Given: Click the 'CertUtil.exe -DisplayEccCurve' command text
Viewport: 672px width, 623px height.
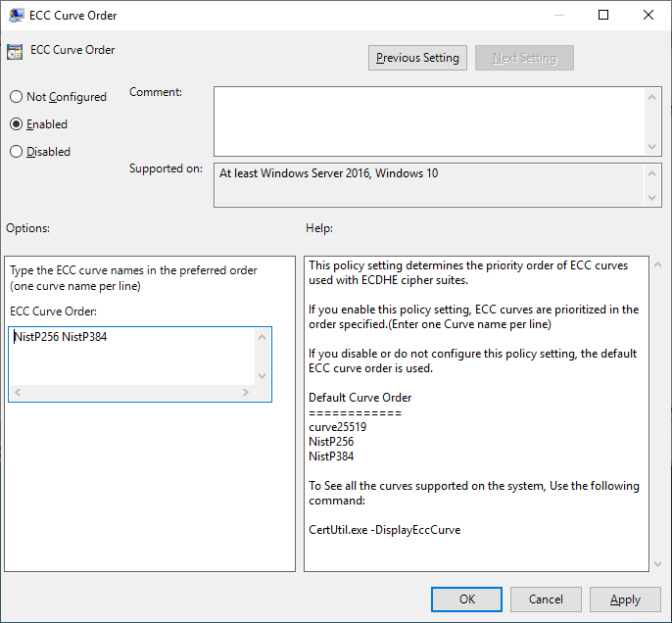Looking at the screenshot, I should (384, 530).
